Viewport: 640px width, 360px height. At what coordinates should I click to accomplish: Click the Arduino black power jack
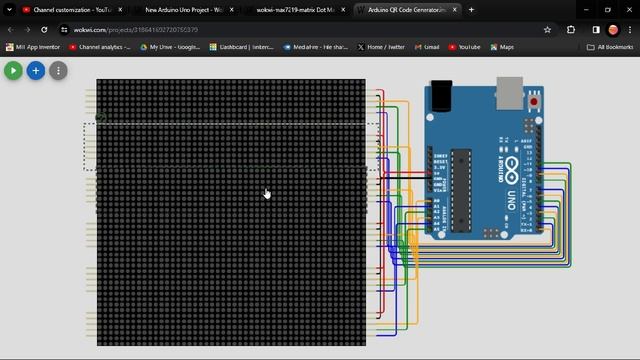click(442, 96)
